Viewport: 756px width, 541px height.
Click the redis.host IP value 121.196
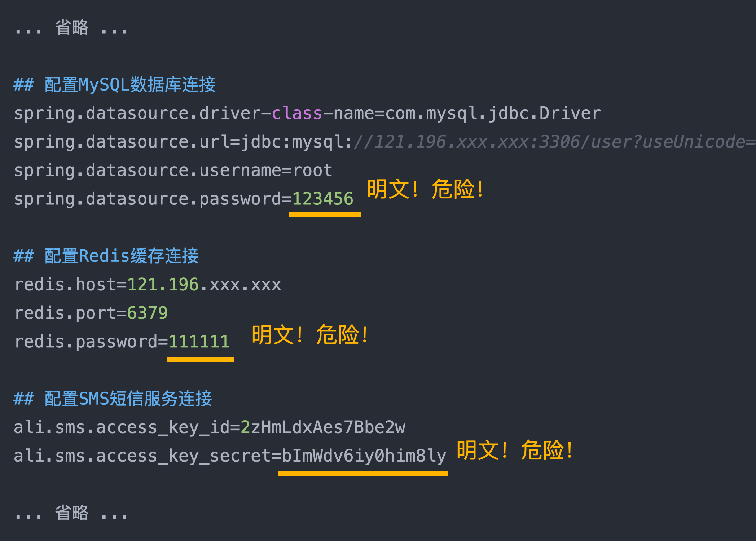[163, 285]
